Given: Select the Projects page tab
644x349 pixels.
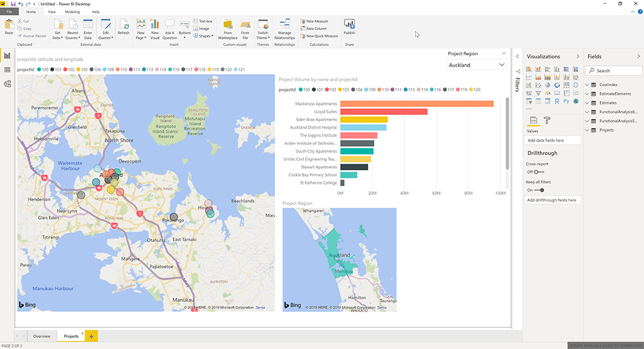Looking at the screenshot, I should (71, 336).
